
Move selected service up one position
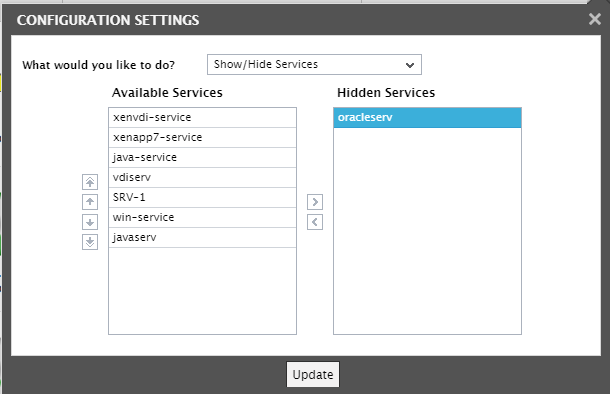(x=90, y=202)
